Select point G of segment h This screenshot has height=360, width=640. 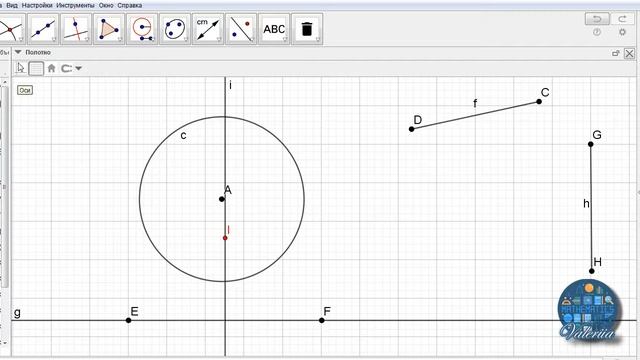point(591,144)
